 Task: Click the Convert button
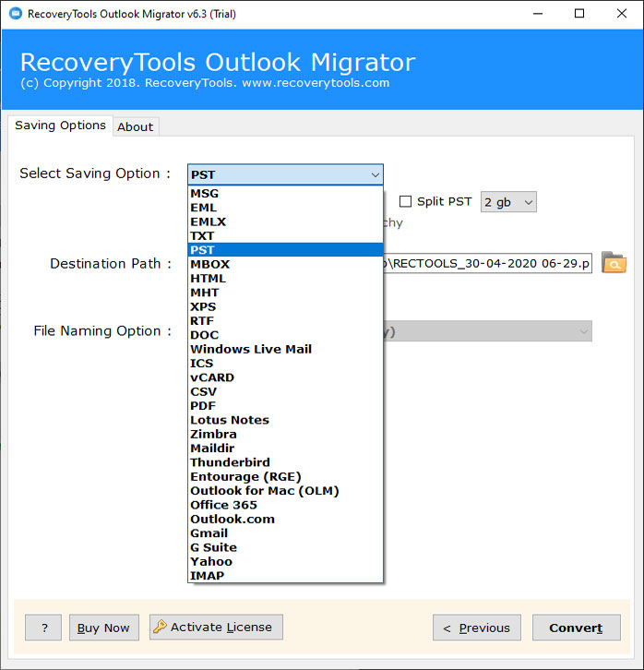tap(576, 628)
